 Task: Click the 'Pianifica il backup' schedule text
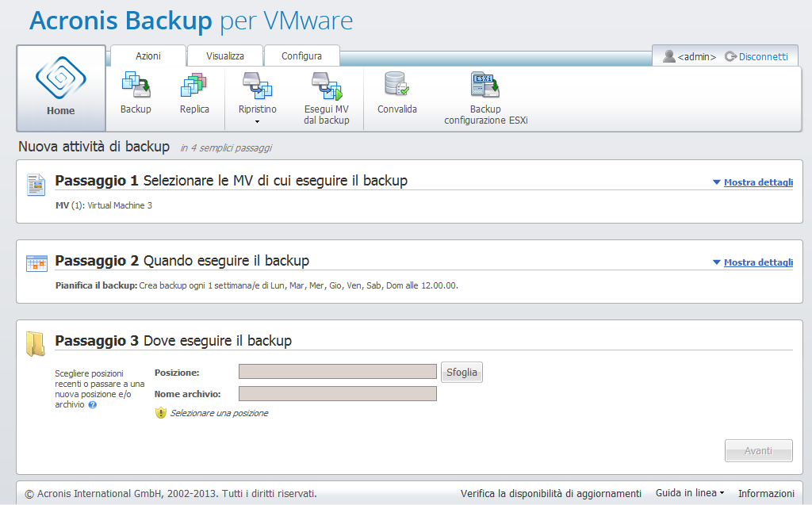click(257, 285)
